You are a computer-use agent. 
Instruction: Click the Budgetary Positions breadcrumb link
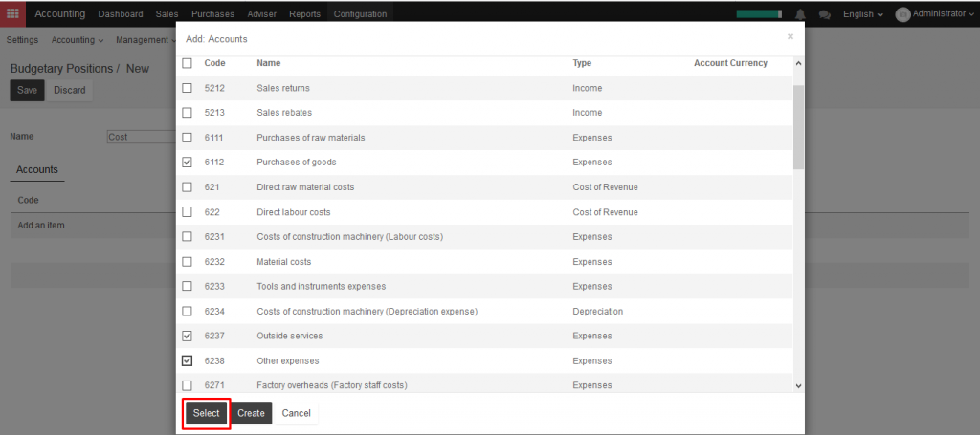click(61, 68)
